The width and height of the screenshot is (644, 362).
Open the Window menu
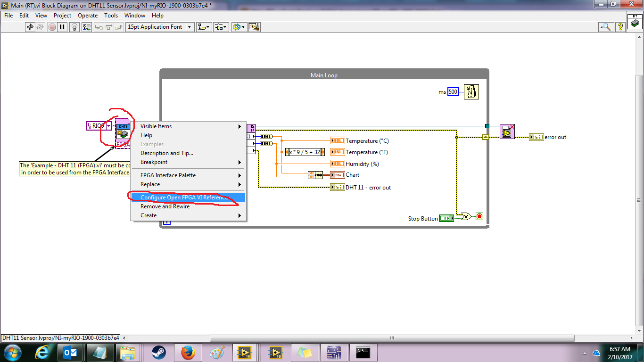pyautogui.click(x=135, y=16)
